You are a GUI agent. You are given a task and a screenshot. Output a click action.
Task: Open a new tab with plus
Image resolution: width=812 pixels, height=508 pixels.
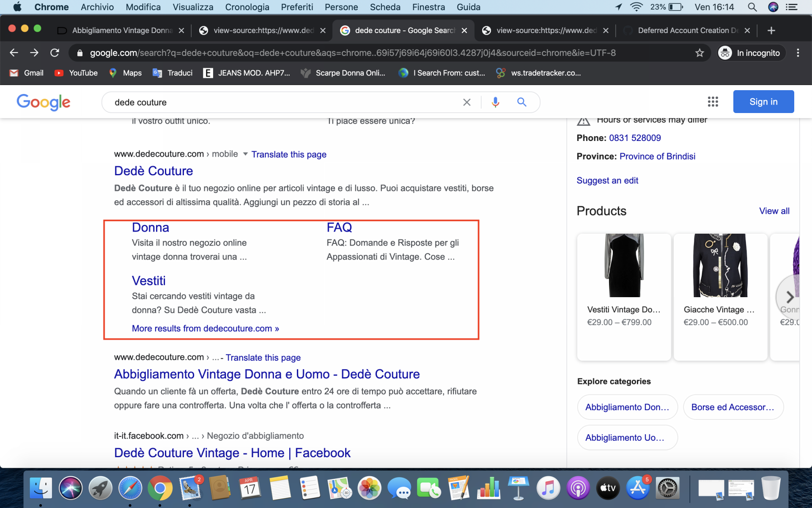(771, 30)
